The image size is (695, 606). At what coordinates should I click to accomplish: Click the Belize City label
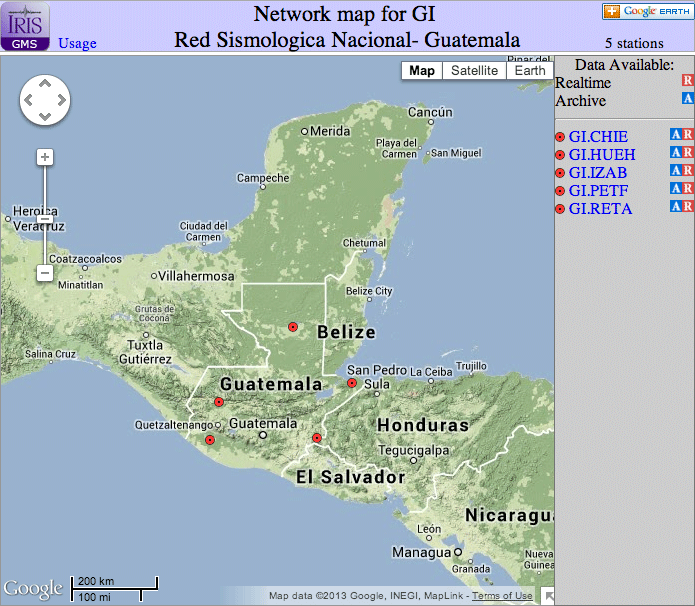coord(369,291)
